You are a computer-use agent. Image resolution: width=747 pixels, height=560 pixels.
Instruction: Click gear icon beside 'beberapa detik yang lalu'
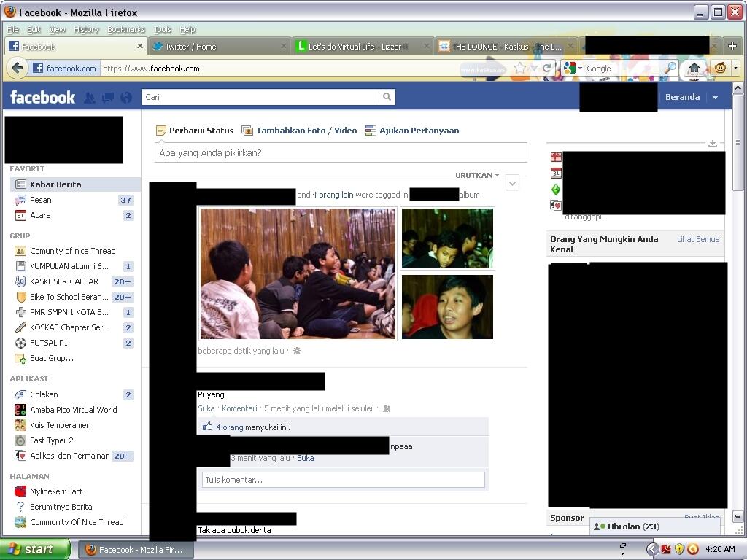[297, 351]
